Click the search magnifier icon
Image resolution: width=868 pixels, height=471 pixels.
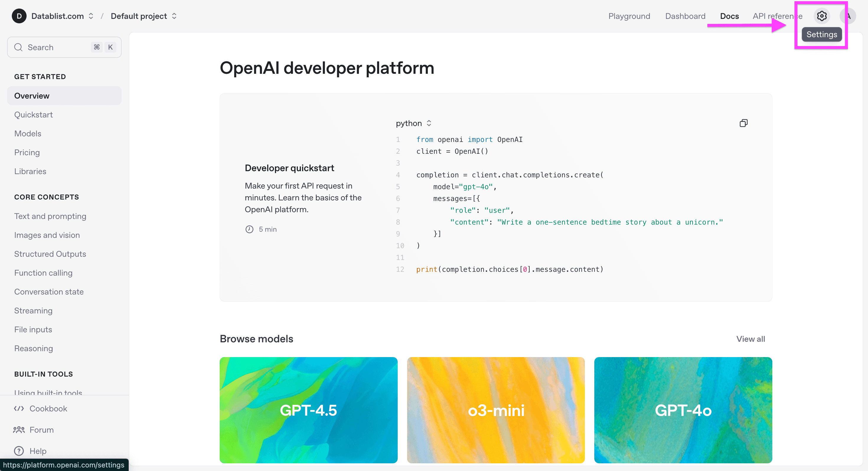tap(19, 47)
